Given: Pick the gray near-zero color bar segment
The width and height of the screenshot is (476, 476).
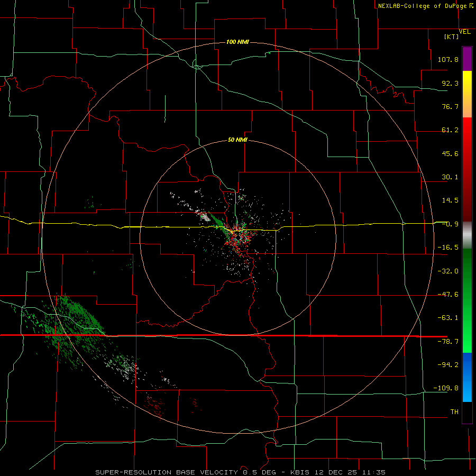Looking at the screenshot, I should [x=467, y=235].
